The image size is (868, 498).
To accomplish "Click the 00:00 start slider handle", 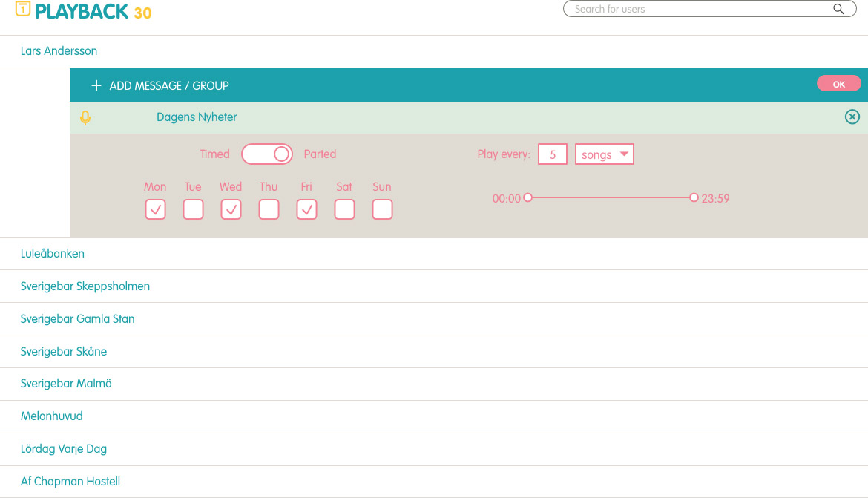I will pos(527,197).
